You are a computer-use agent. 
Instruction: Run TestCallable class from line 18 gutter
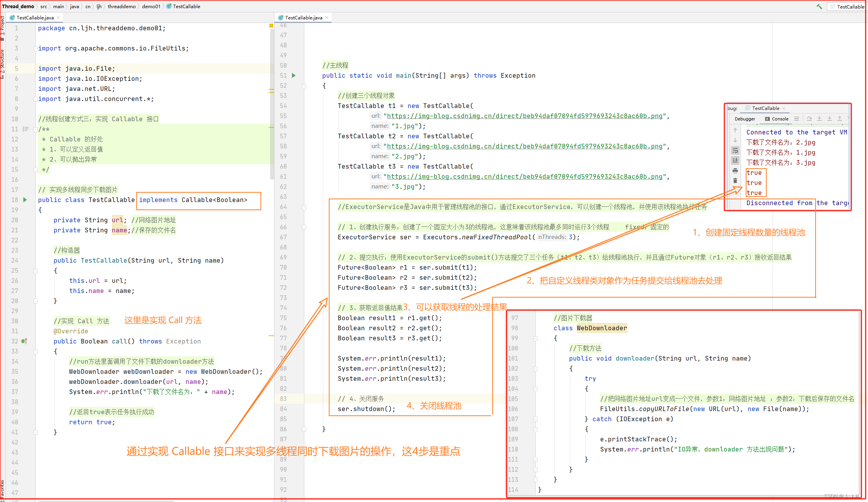click(x=25, y=200)
